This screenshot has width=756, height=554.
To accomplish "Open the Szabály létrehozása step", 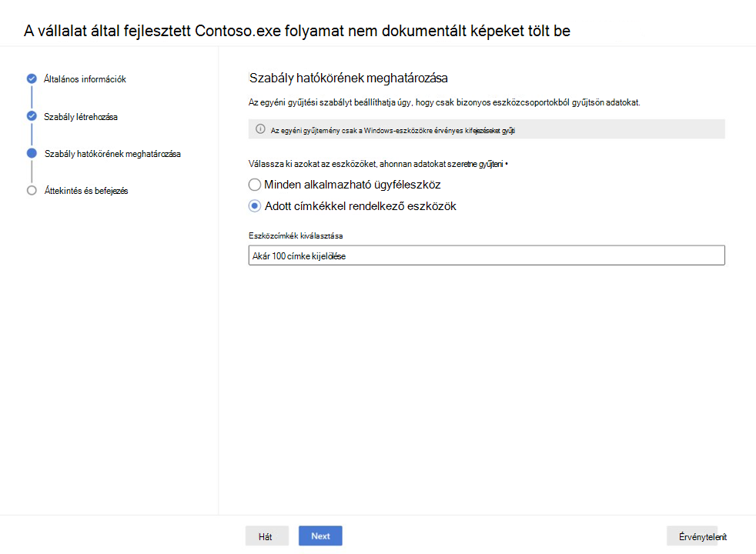I will click(x=81, y=117).
